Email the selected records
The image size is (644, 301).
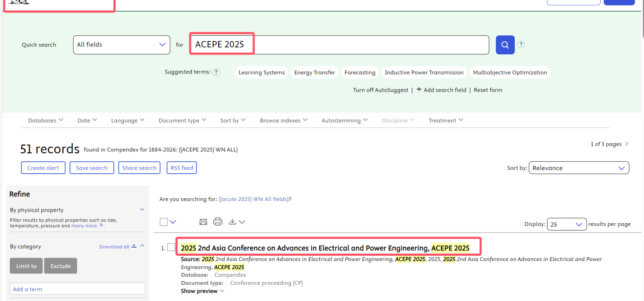click(204, 222)
